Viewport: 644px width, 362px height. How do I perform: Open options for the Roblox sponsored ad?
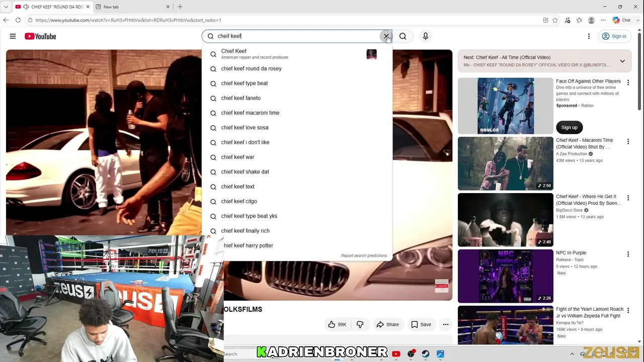tap(628, 82)
